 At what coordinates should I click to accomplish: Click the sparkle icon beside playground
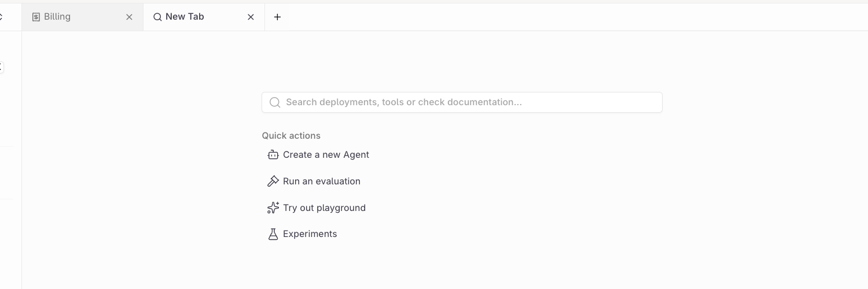(x=273, y=208)
